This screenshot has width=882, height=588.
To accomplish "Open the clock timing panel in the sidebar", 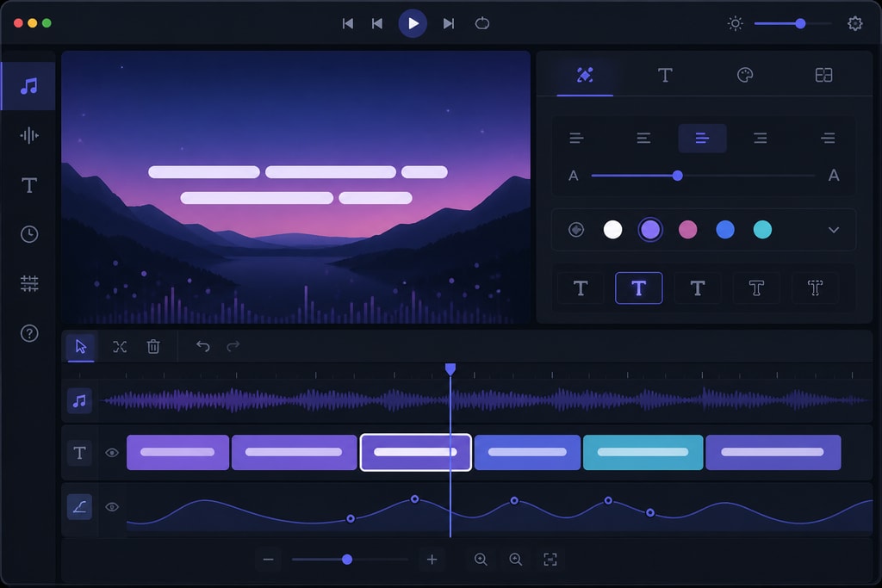I will click(x=29, y=234).
